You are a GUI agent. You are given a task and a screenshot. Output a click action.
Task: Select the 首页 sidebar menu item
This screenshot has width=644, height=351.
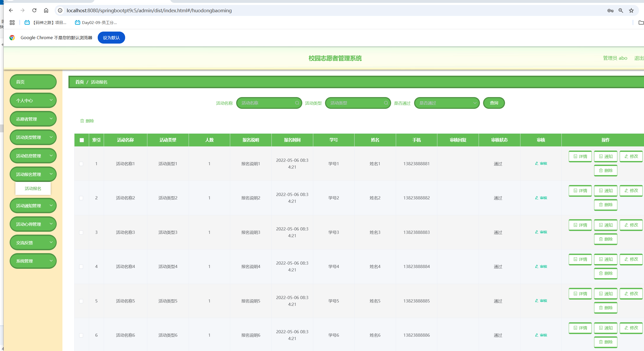[x=33, y=82]
